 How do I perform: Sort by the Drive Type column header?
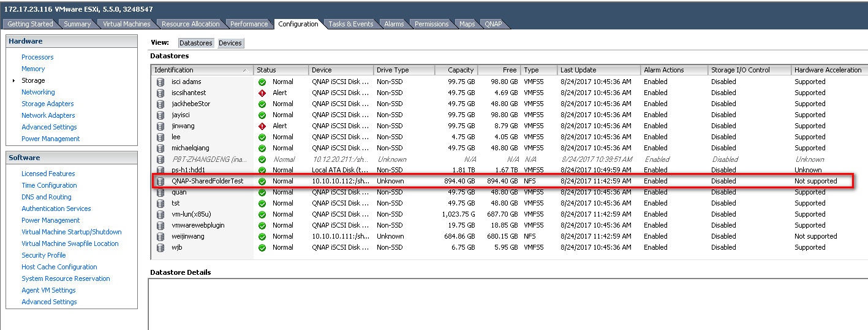[404, 70]
